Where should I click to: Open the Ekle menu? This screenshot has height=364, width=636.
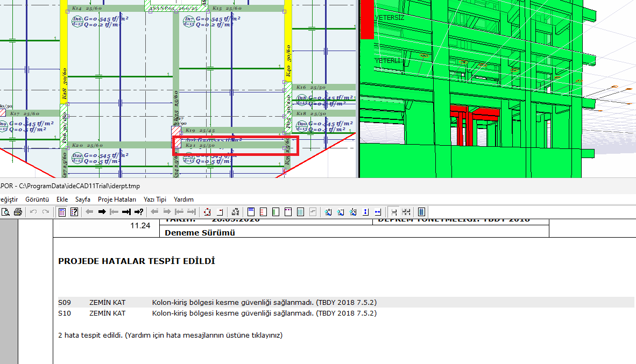click(x=62, y=199)
